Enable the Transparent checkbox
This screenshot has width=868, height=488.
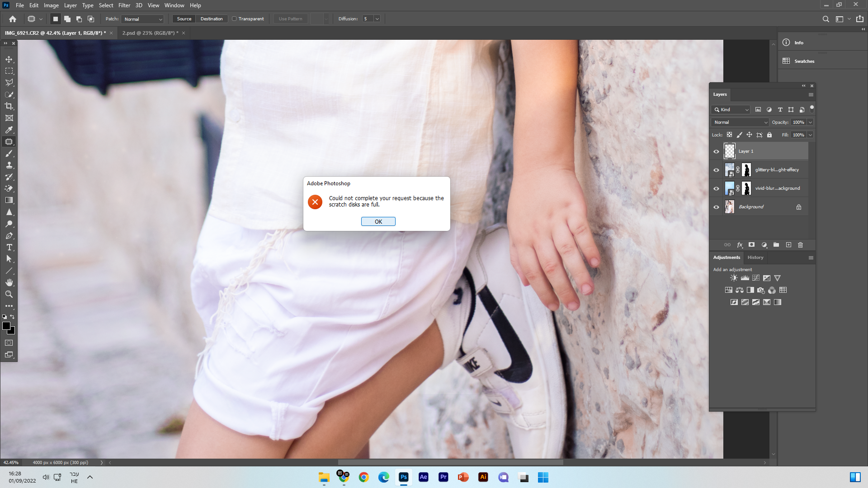[x=234, y=19]
